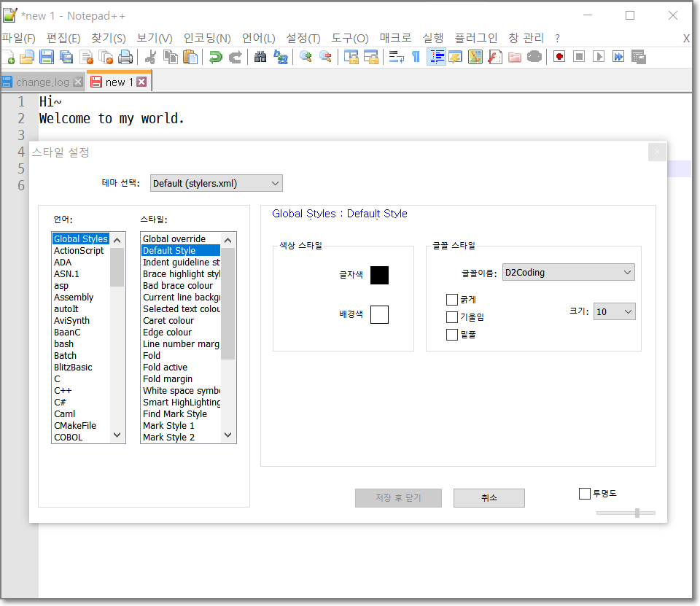Click style list scroll up arrow
The width and height of the screenshot is (700, 606).
pyautogui.click(x=227, y=241)
